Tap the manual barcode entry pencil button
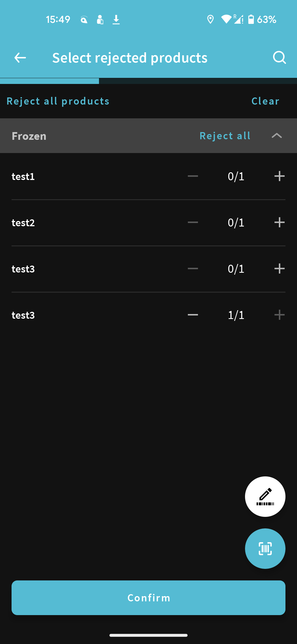The height and width of the screenshot is (644, 297). pos(265,496)
